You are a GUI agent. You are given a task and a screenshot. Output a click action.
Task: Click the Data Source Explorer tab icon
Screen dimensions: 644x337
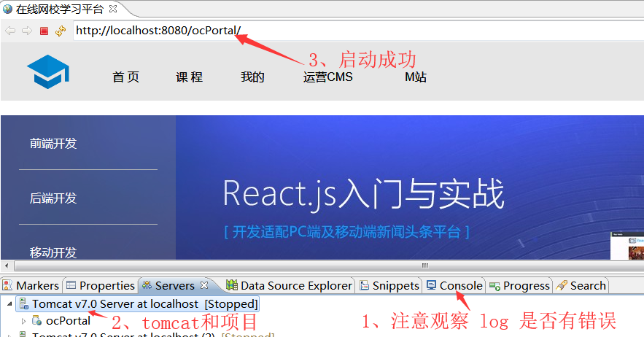pos(232,284)
